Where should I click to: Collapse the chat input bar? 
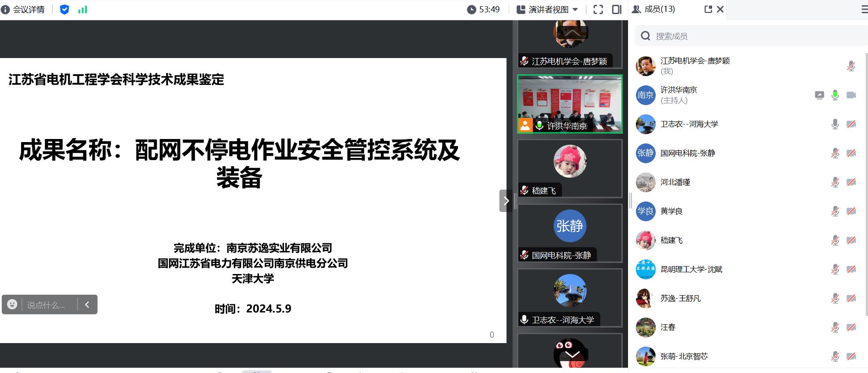[87, 304]
